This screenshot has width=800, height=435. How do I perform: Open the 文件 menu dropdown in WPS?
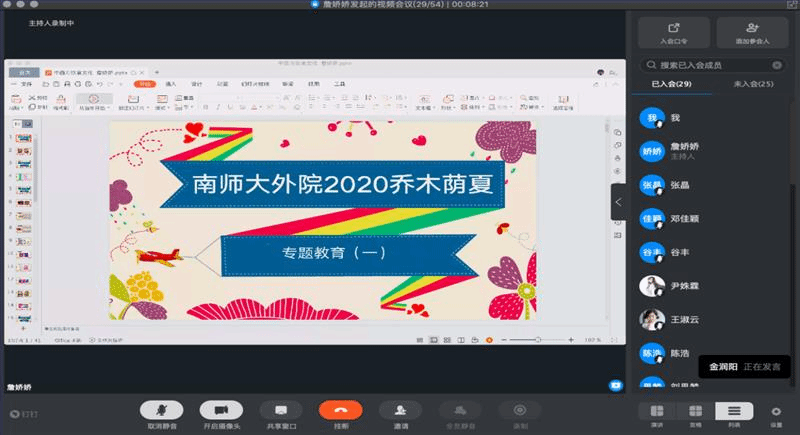point(27,84)
